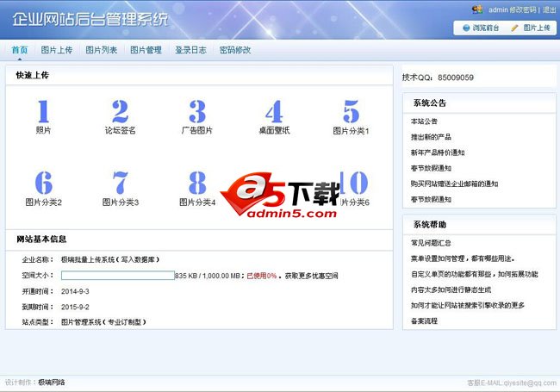Click site type 图片管理系统(专业订制型)
Viewport: 560px width, 392px height.
103,322
